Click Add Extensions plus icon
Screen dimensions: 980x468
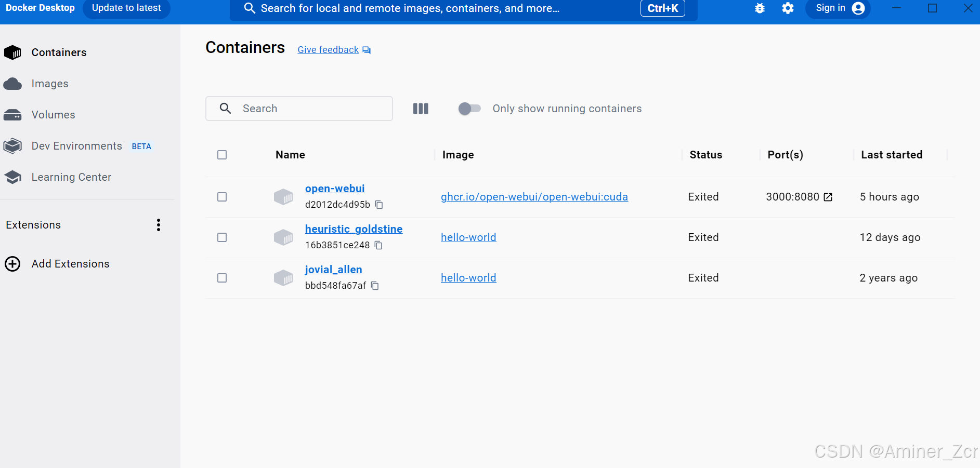12,264
